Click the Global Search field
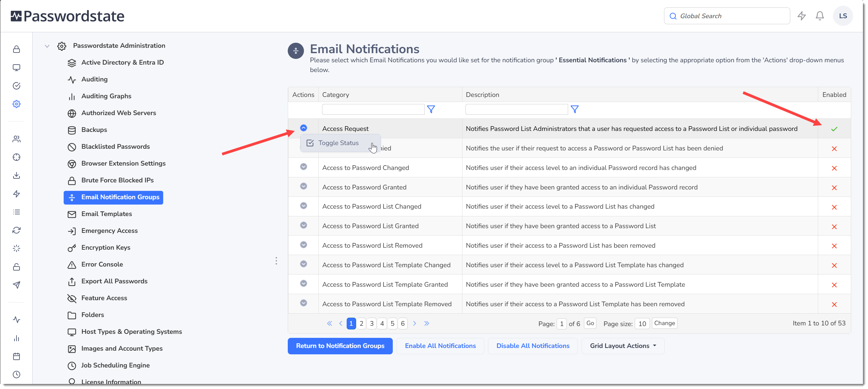This screenshot has height=389, width=868. point(727,16)
